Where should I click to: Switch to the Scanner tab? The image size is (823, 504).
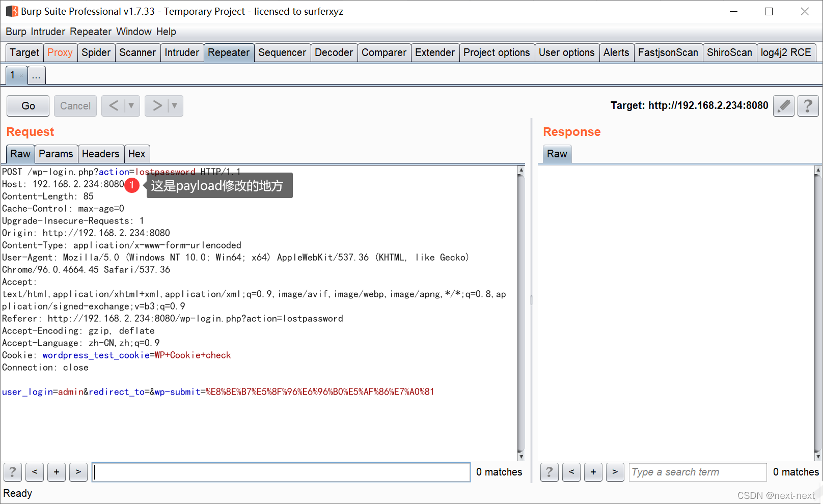tap(138, 52)
